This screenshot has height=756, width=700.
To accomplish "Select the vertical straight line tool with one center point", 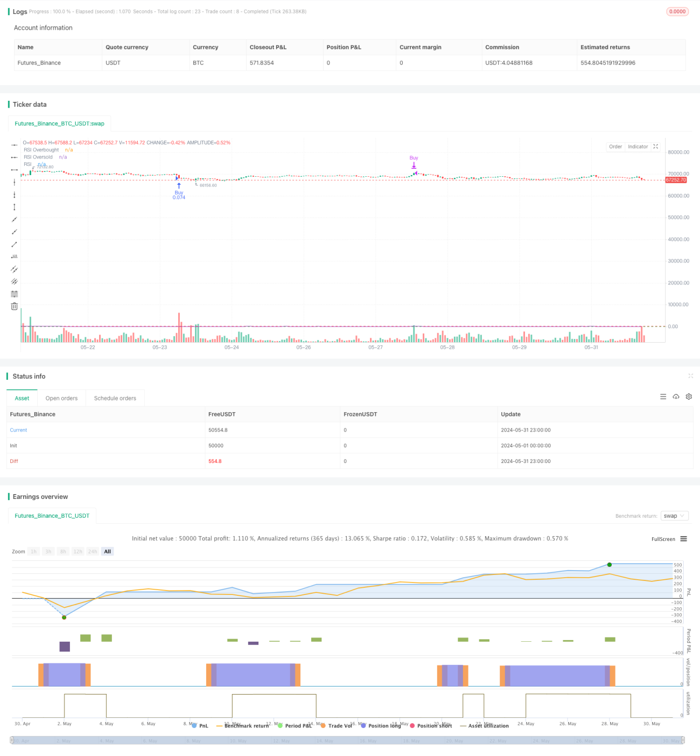I will pos(14,182).
